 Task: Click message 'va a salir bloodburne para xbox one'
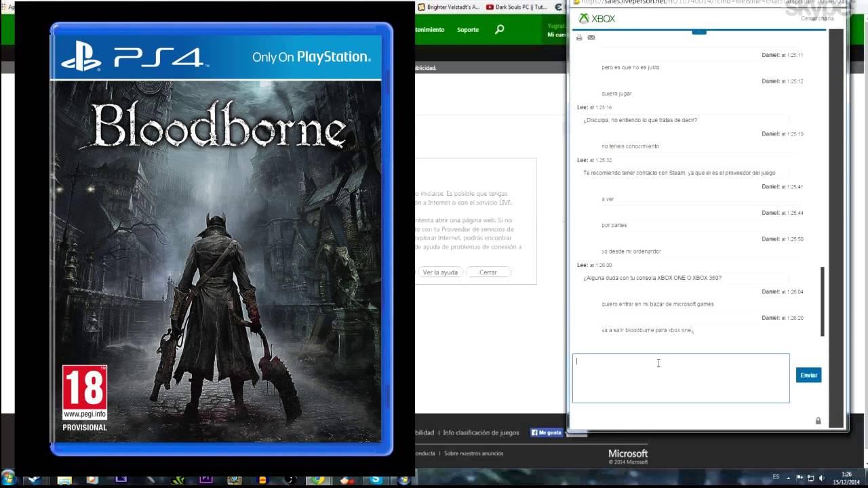648,331
